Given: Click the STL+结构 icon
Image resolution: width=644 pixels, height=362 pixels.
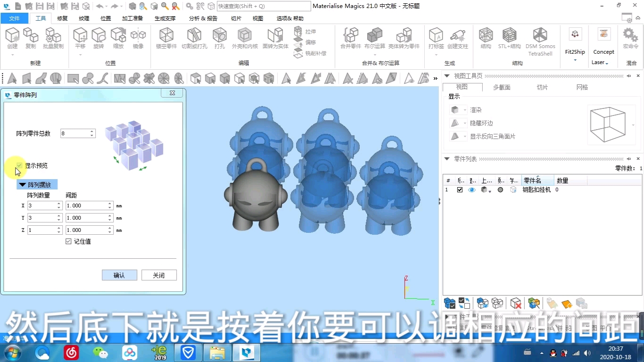Looking at the screenshot, I should [510, 38].
